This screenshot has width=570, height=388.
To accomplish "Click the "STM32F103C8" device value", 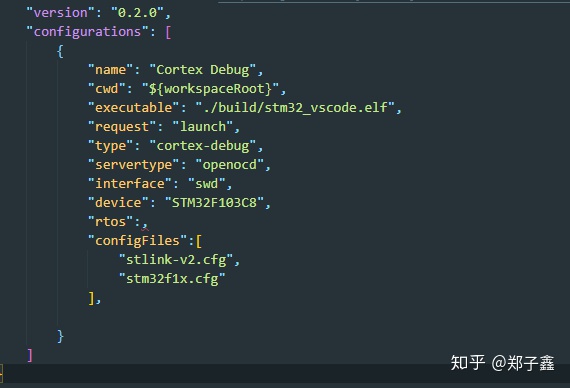I will [x=214, y=203].
